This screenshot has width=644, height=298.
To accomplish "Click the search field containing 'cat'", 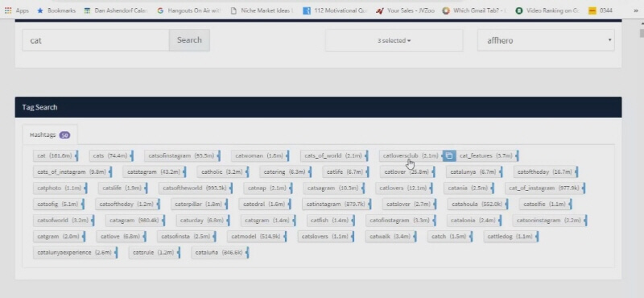I will pos(95,40).
